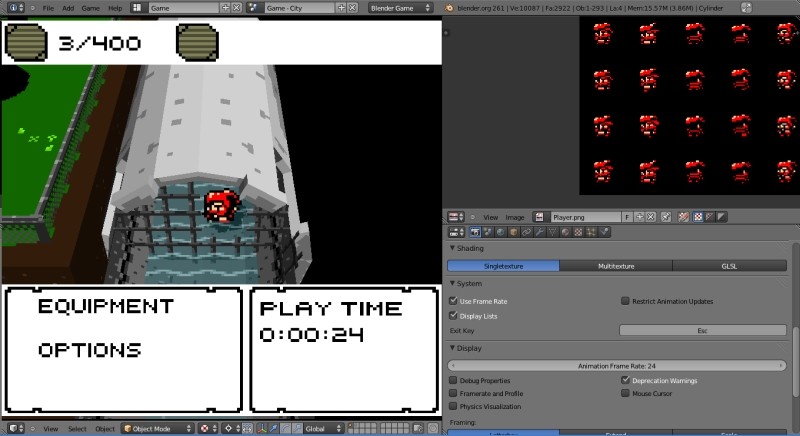This screenshot has height=436, width=800.
Task: Click the Animation Frame Rate slider
Action: (x=617, y=365)
